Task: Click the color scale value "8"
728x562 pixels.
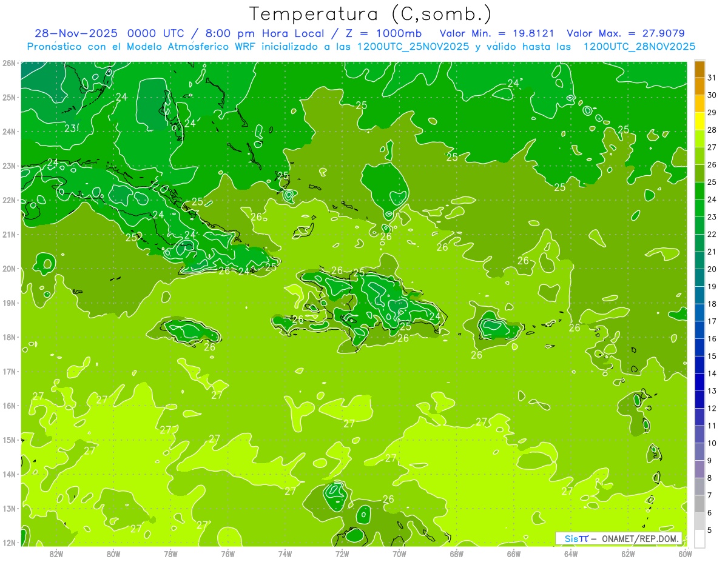Action: pos(710,478)
